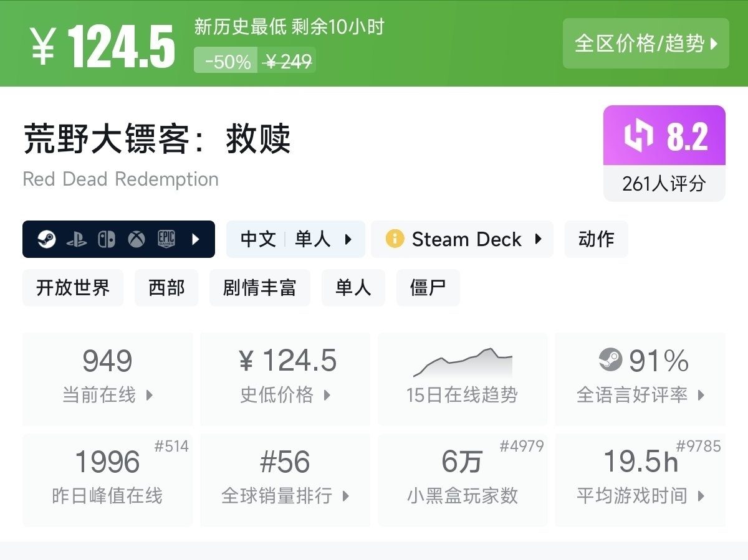Expand the platforms list arrow

[196, 239]
